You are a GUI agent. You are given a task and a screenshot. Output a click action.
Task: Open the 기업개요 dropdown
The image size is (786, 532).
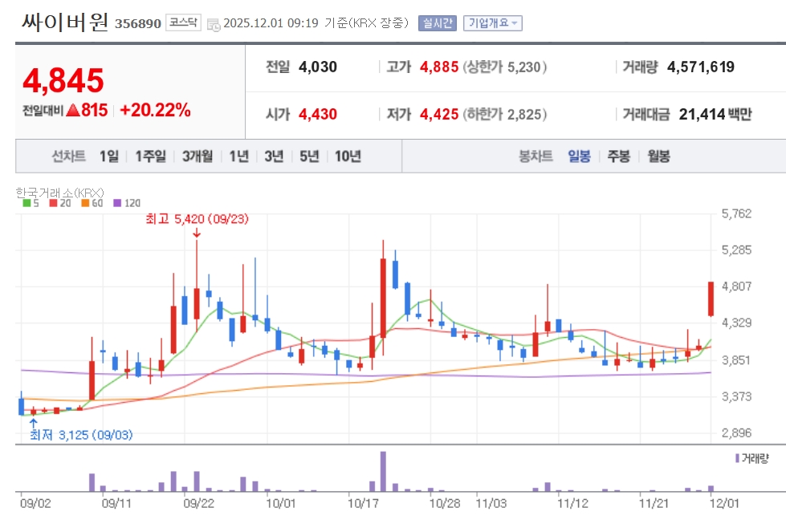click(x=493, y=23)
